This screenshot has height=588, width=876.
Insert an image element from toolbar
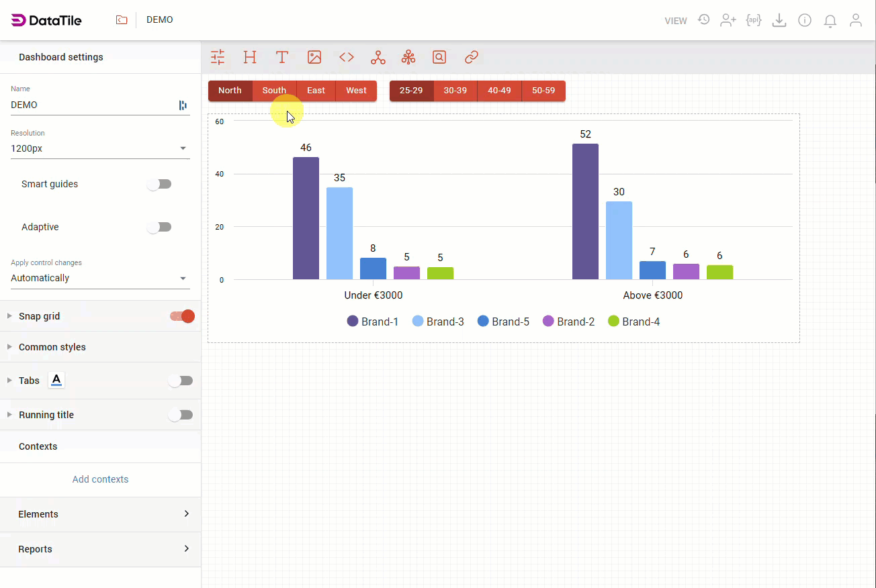314,57
